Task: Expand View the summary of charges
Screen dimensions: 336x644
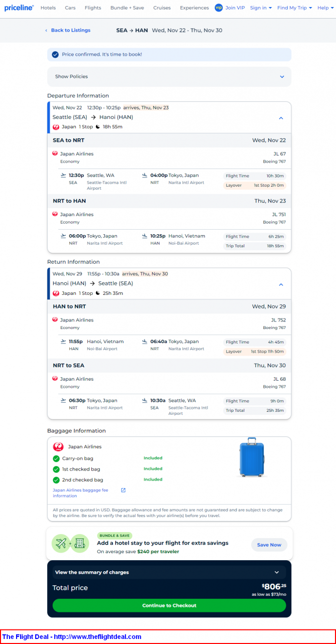Action: tap(169, 572)
